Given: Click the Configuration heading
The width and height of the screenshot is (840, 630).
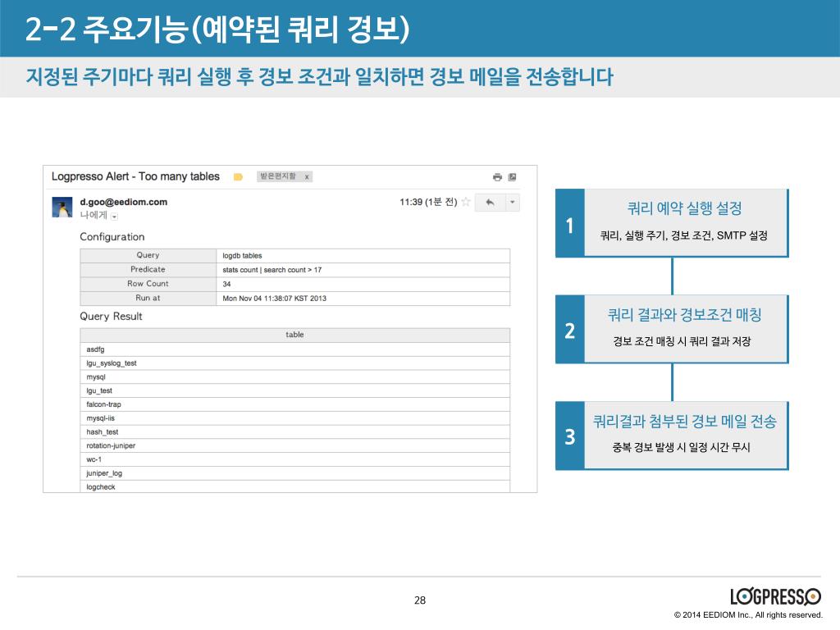Looking at the screenshot, I should tap(112, 237).
